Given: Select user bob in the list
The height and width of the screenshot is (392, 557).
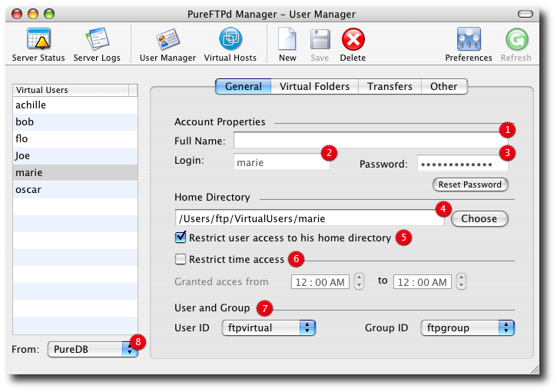Looking at the screenshot, I should (x=75, y=122).
